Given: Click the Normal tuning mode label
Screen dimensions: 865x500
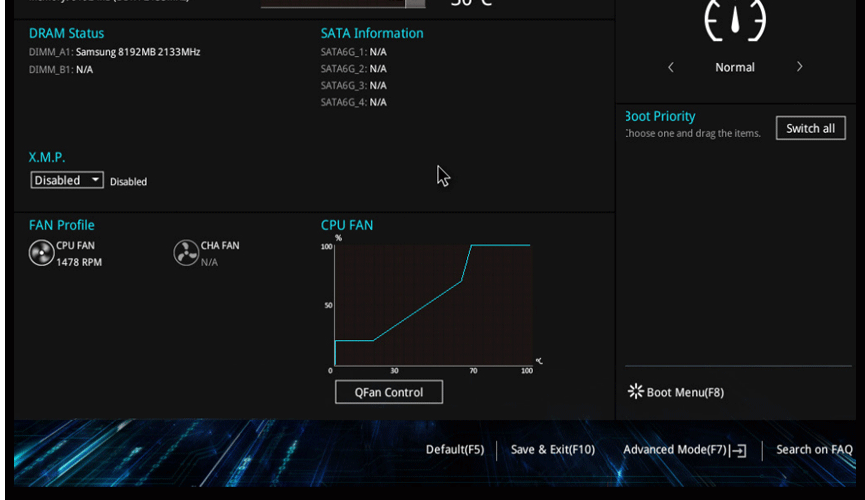Looking at the screenshot, I should point(735,67).
